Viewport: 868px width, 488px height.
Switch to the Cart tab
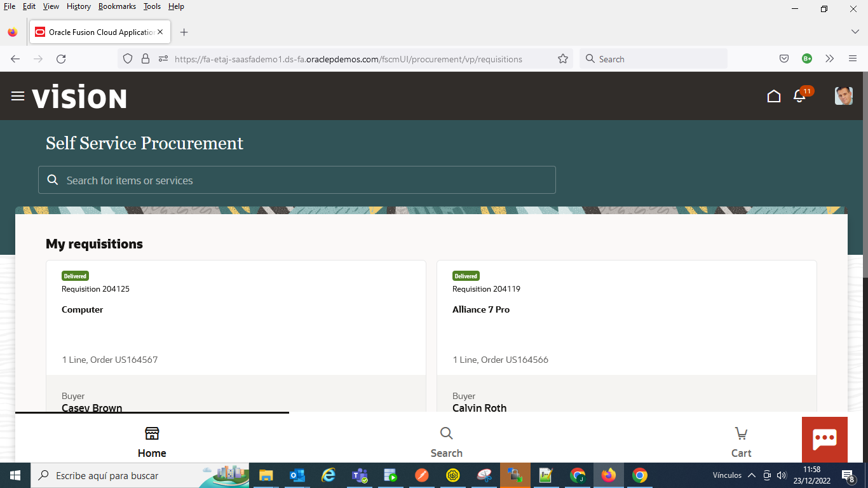pyautogui.click(x=741, y=442)
